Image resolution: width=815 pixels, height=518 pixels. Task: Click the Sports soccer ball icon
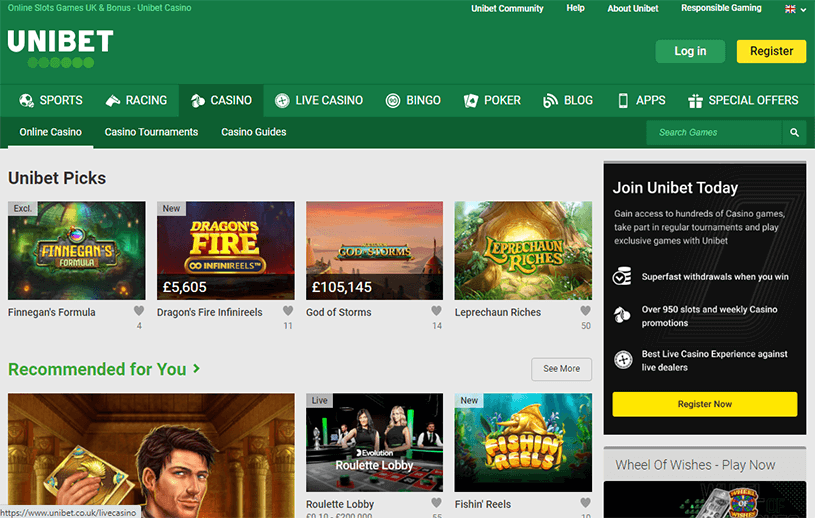pos(26,100)
